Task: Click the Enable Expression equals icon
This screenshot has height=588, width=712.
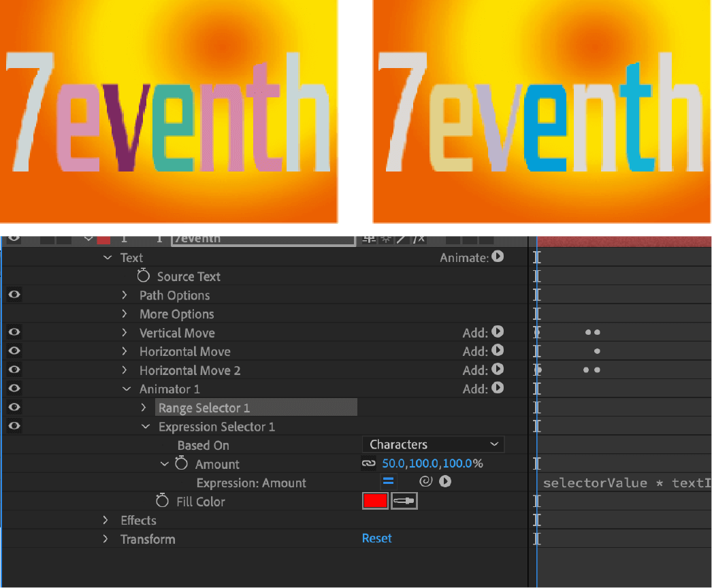Action: (x=389, y=480)
